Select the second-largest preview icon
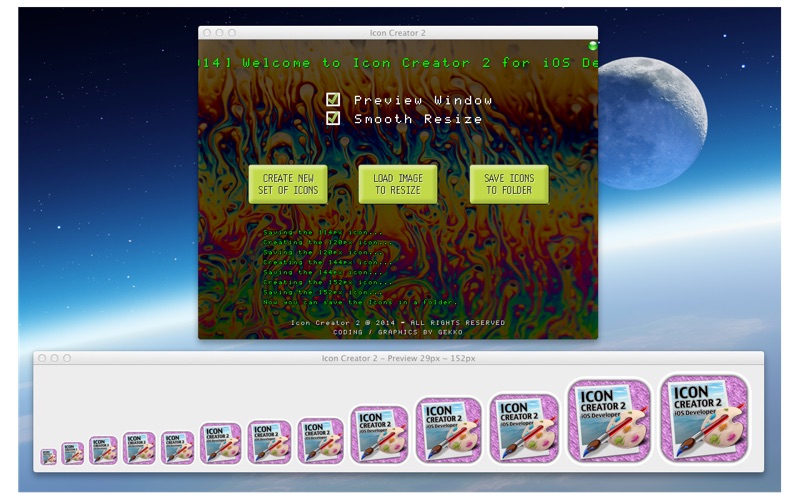800x500 pixels. click(x=609, y=421)
